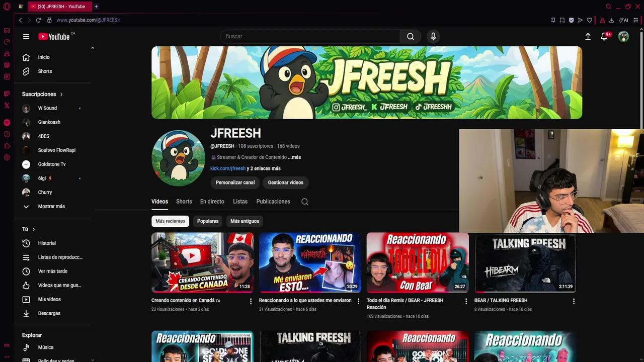Open extensions cube icon in Opera sidebar
The height and width of the screenshot is (362, 644).
click(x=7, y=146)
